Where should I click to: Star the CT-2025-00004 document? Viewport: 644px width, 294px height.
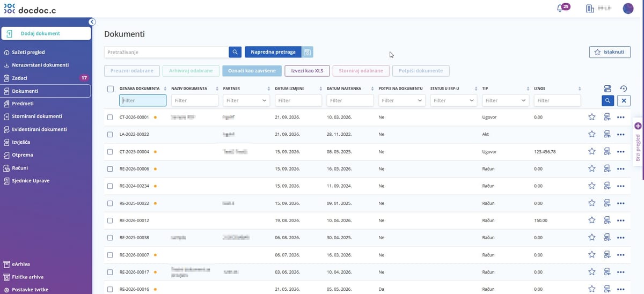tap(592, 151)
